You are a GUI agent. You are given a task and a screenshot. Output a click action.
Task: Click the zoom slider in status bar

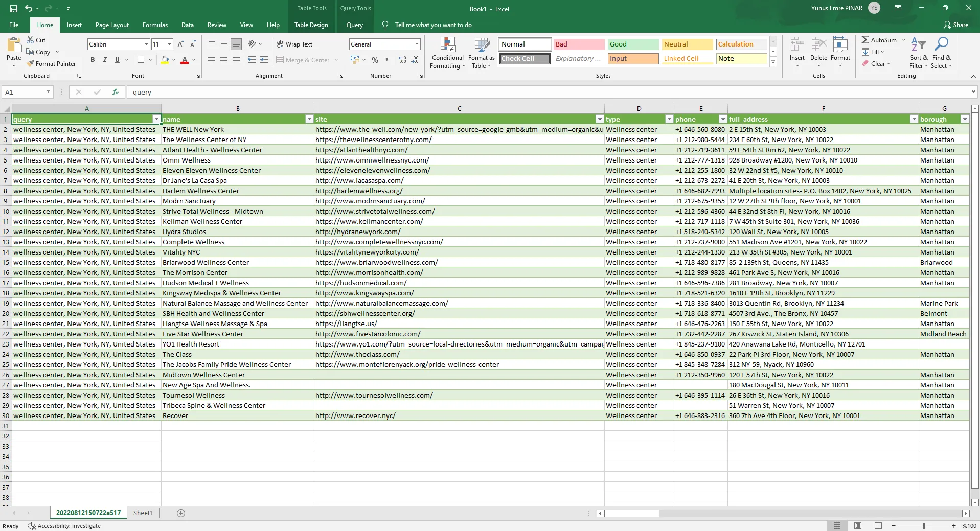(923, 526)
